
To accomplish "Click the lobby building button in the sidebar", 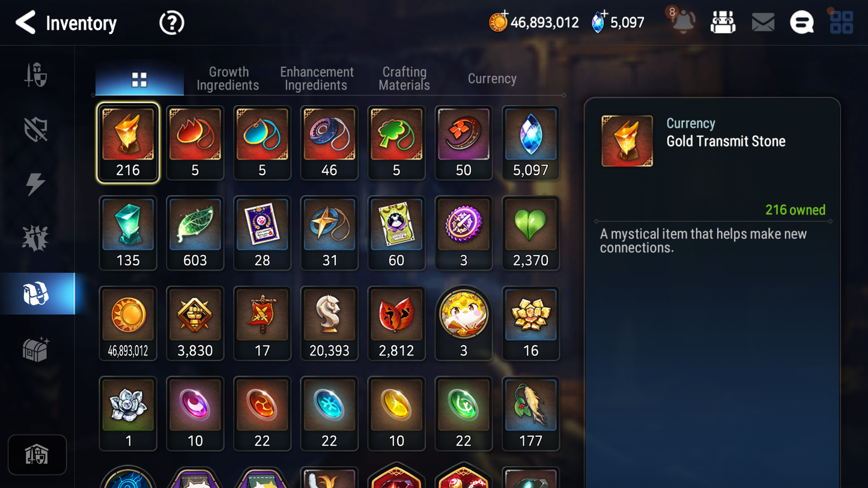I will pyautogui.click(x=37, y=455).
